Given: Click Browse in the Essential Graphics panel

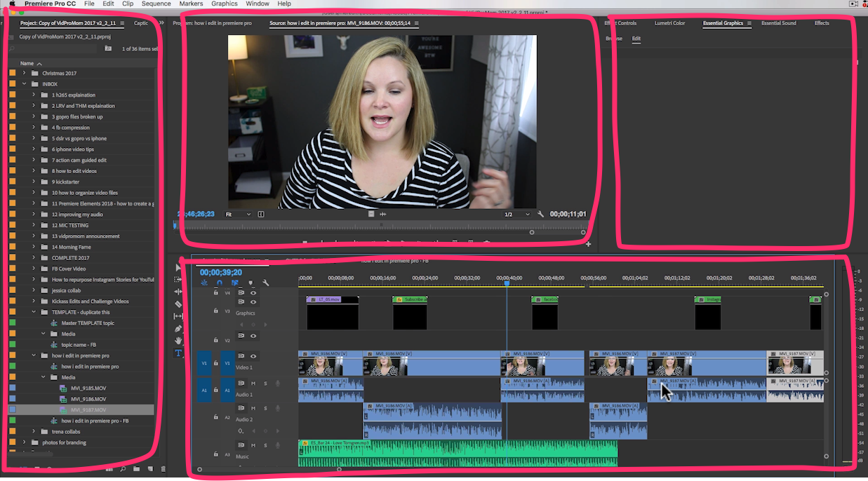Looking at the screenshot, I should pyautogui.click(x=613, y=39).
